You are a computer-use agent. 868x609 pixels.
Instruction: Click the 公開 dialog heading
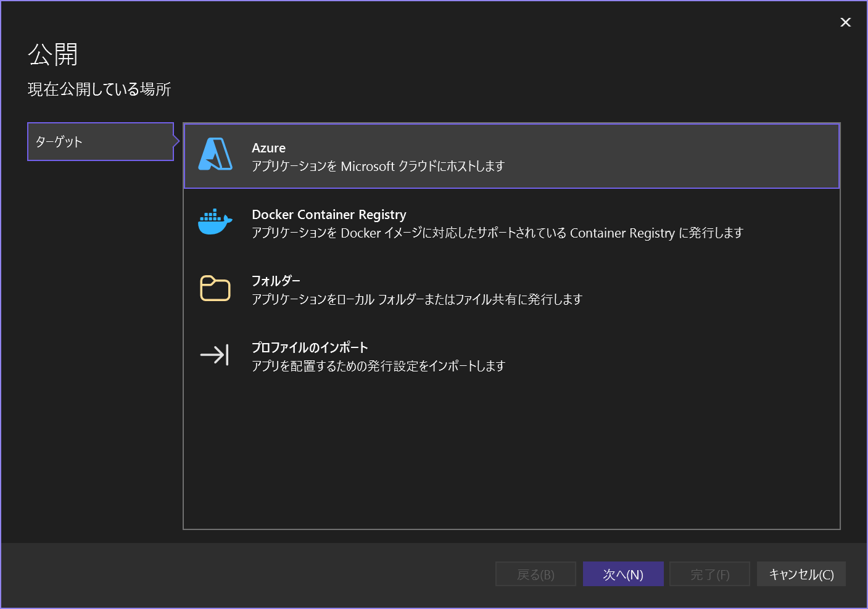(x=52, y=54)
